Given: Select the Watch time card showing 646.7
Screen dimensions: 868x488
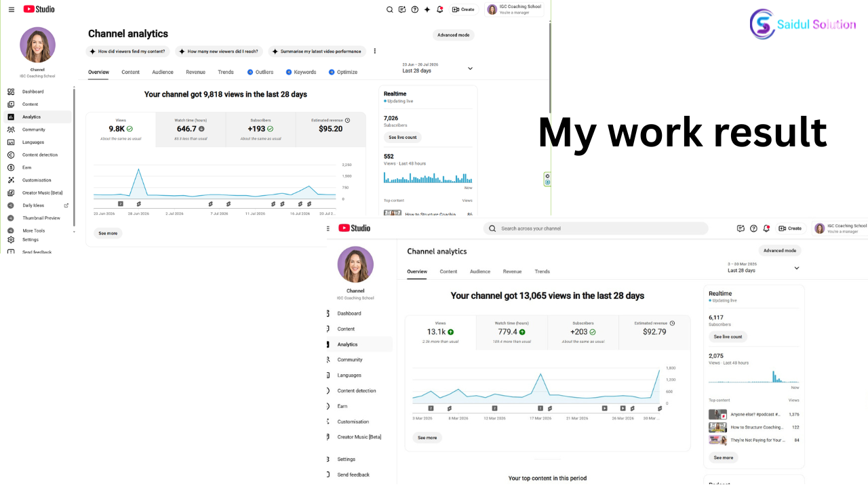Looking at the screenshot, I should coord(191,129).
